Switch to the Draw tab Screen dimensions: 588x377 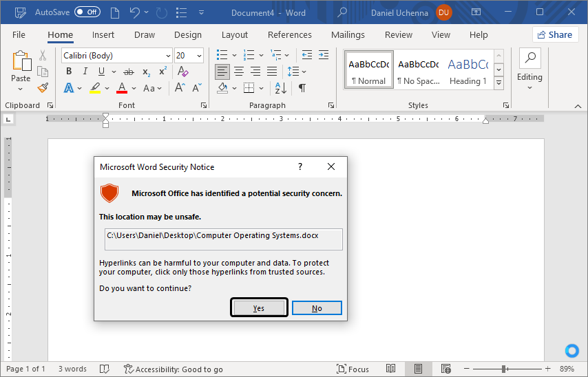point(145,35)
